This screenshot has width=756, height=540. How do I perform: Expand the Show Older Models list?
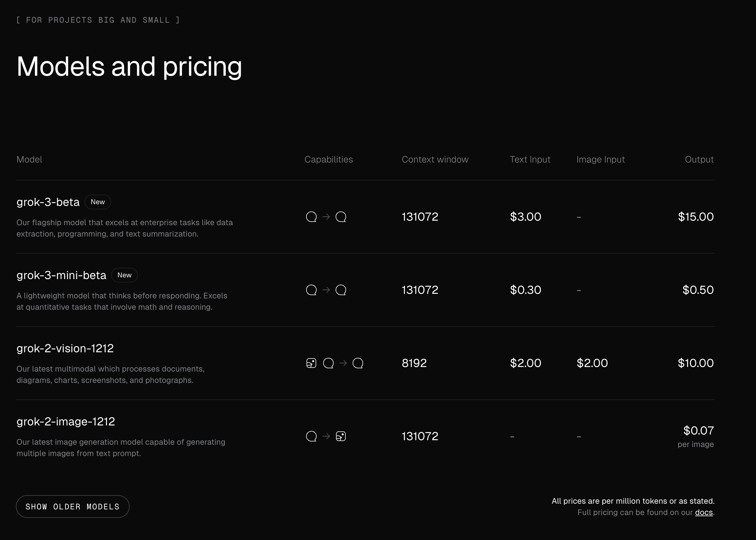[73, 507]
